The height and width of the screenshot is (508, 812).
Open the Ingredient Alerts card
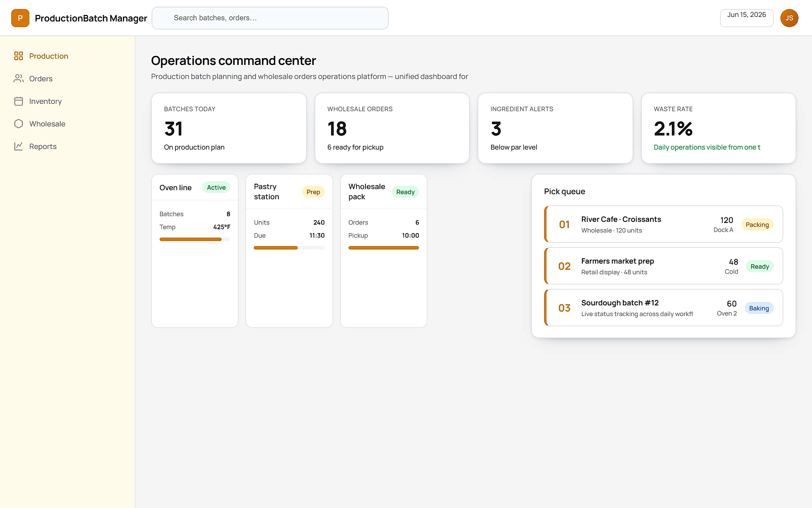click(555, 128)
